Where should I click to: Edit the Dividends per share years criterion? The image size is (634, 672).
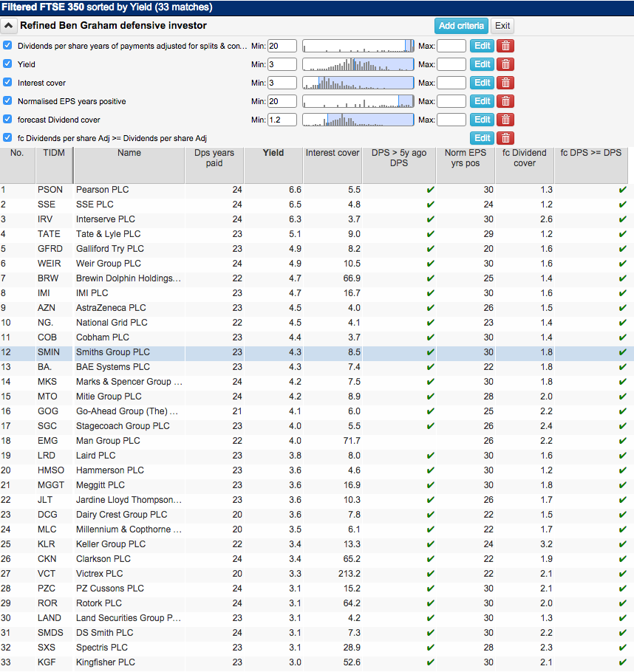482,46
